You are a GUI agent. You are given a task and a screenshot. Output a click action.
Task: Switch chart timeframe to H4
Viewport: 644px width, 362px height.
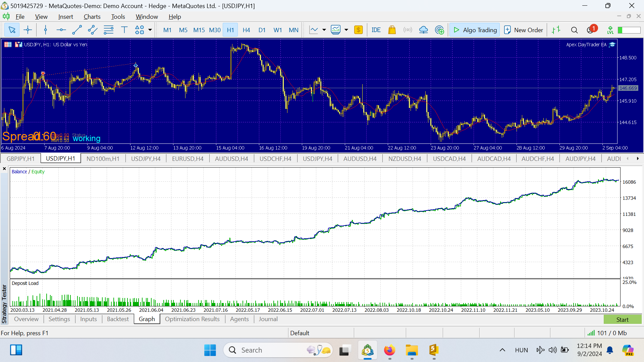(x=246, y=30)
